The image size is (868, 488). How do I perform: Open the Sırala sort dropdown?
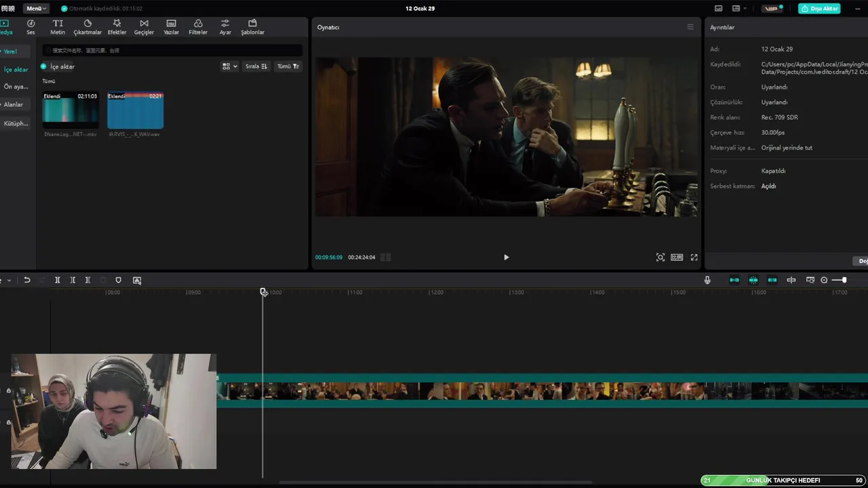tap(256, 66)
